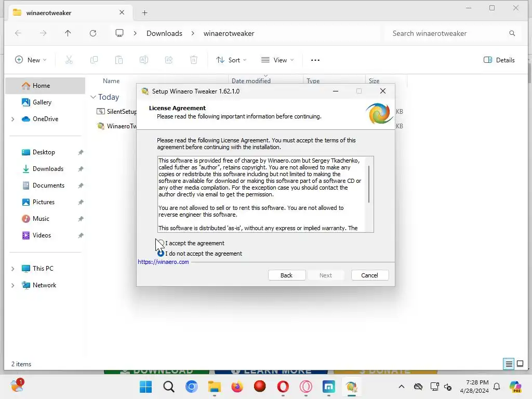Click the Share icon in toolbar
532x399 pixels.
169,60
